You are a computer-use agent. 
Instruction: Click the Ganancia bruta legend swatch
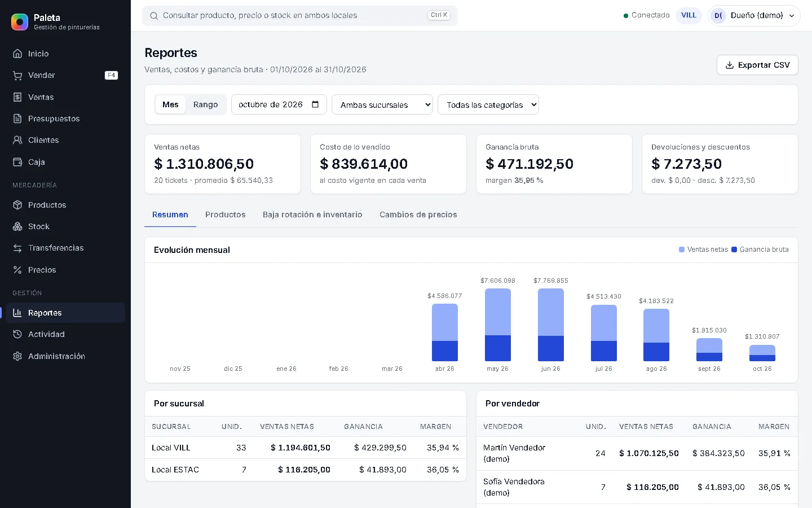pyautogui.click(x=734, y=249)
